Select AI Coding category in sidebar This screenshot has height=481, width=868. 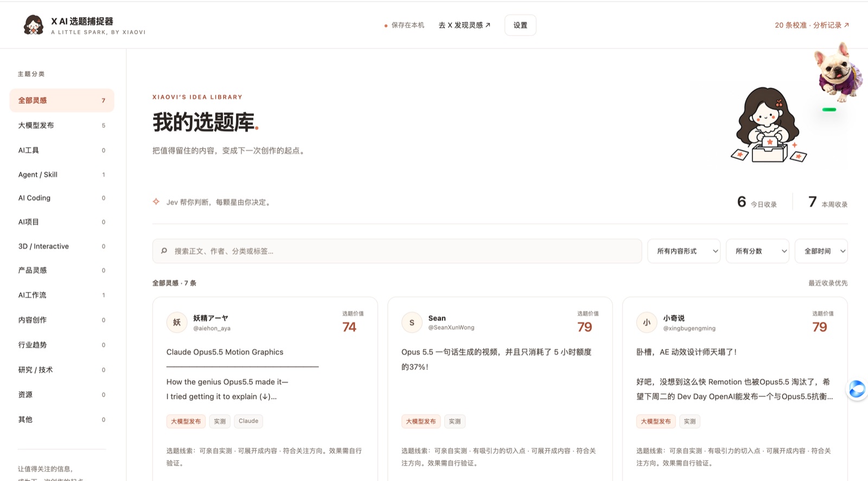[x=62, y=198]
